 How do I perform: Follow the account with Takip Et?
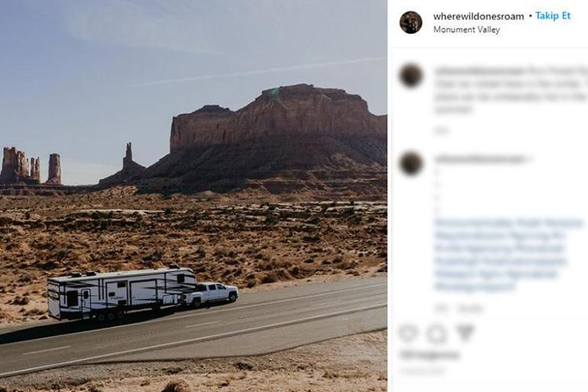click(553, 16)
